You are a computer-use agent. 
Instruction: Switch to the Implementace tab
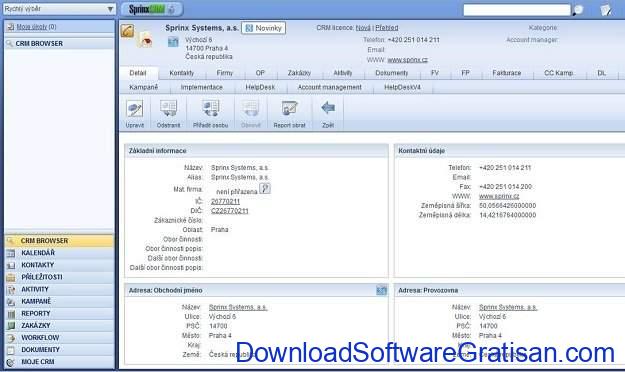pos(202,87)
